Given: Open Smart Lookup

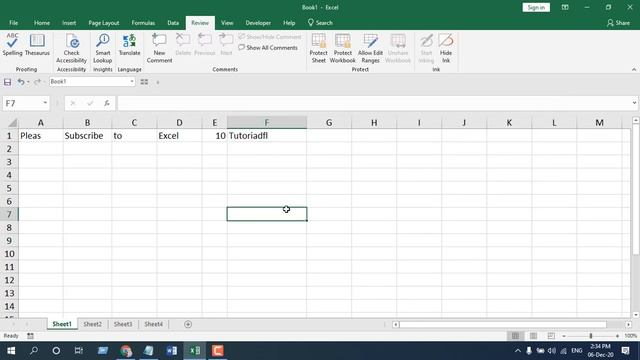Looking at the screenshot, I should click(x=102, y=48).
